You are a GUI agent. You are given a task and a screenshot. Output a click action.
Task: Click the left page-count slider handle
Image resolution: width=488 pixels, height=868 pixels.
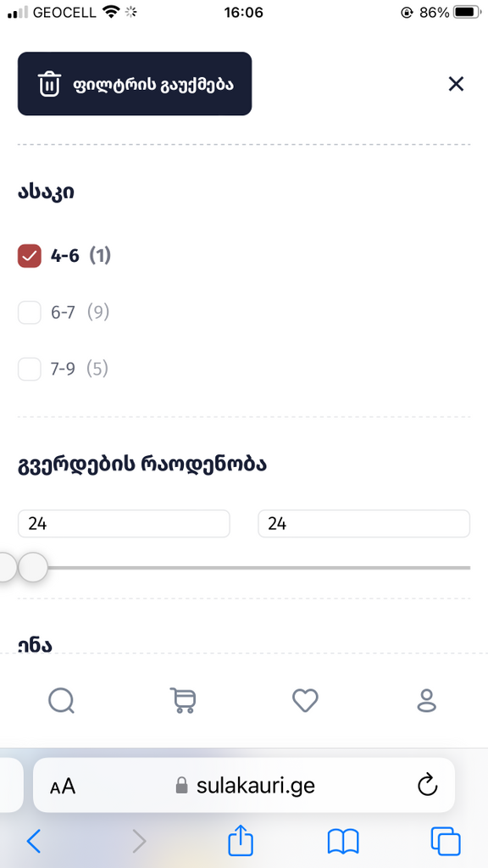(6, 567)
